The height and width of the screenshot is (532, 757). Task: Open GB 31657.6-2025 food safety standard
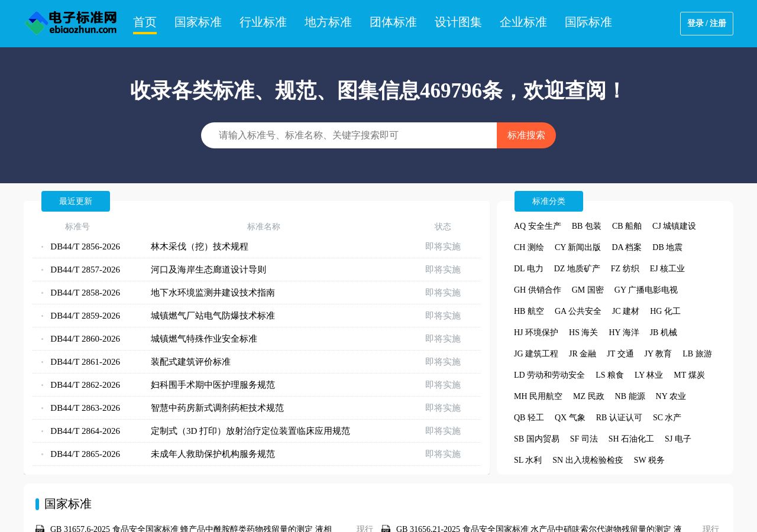[x=191, y=528]
